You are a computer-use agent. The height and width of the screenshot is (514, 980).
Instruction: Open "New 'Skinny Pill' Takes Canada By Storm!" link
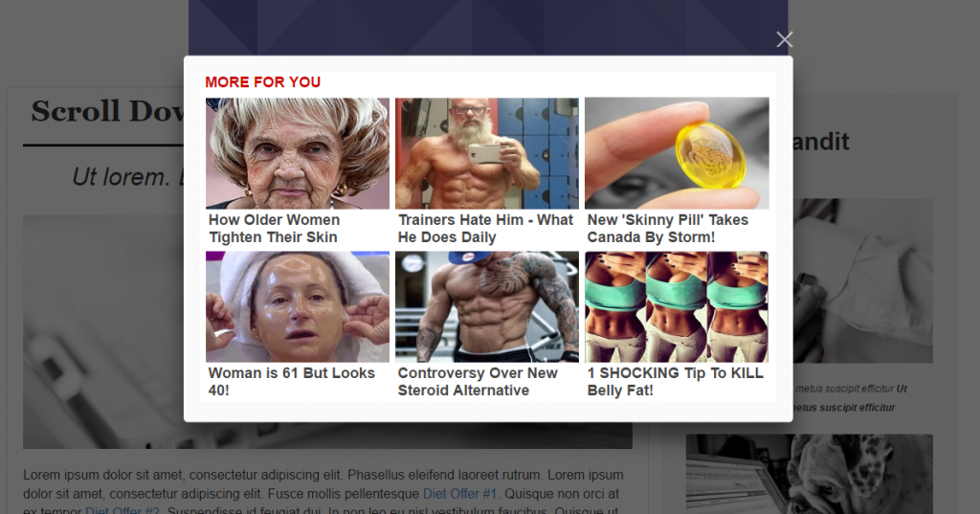pos(667,228)
